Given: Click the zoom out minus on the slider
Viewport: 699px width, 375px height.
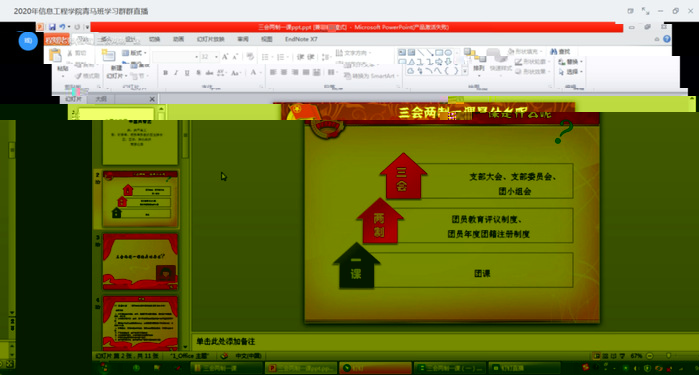Looking at the screenshot, I should click(650, 356).
